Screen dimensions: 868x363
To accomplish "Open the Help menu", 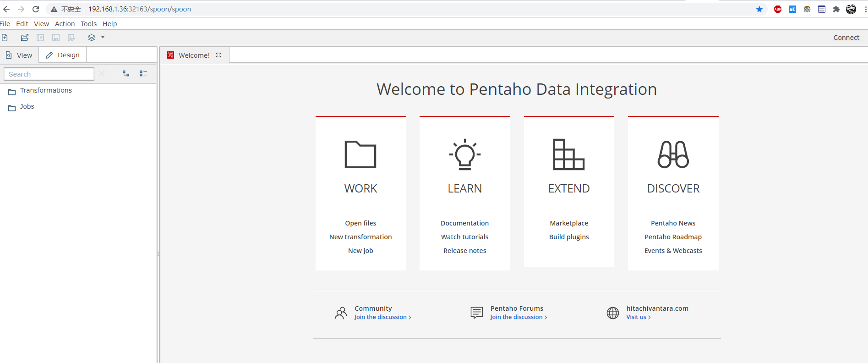I will (109, 24).
